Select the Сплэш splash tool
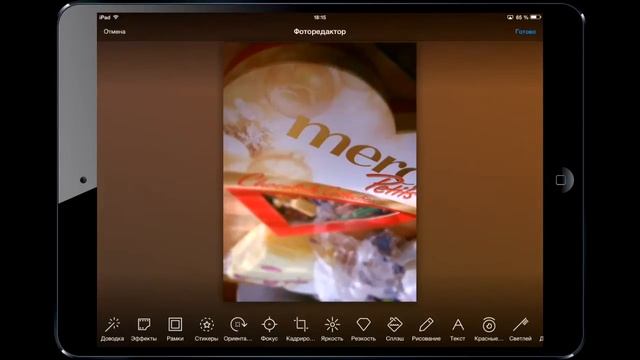 (395, 329)
